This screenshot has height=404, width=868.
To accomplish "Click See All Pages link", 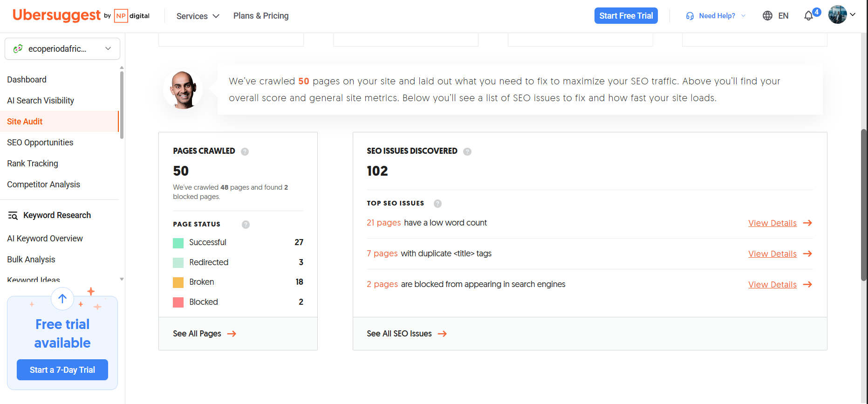I will click(x=197, y=334).
